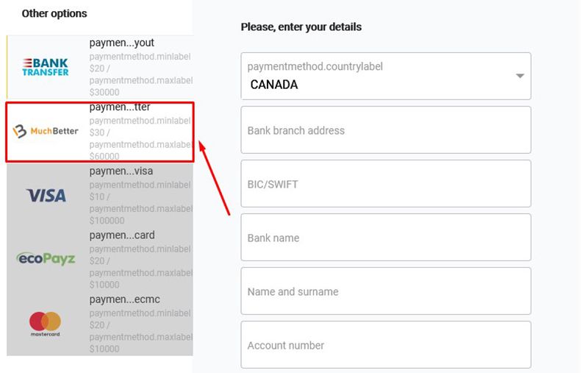Pick the ecoPayz logo
The height and width of the screenshot is (373, 588).
coord(46,258)
